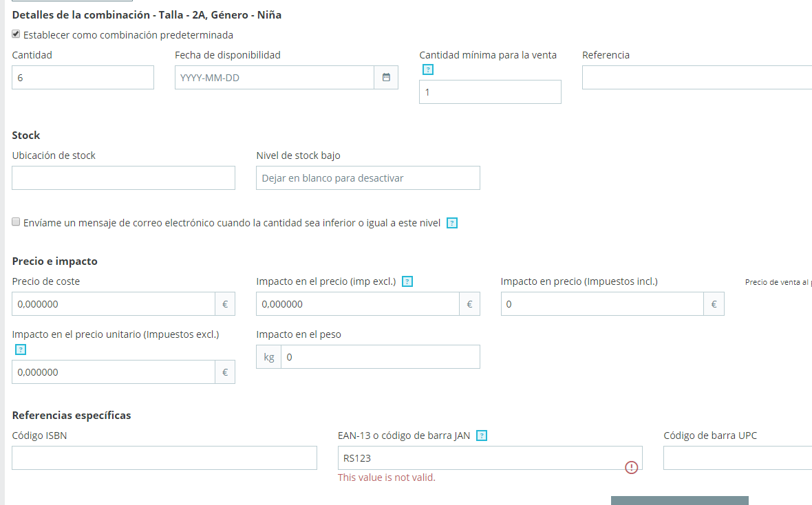Click the Precio de coste field

point(114,304)
